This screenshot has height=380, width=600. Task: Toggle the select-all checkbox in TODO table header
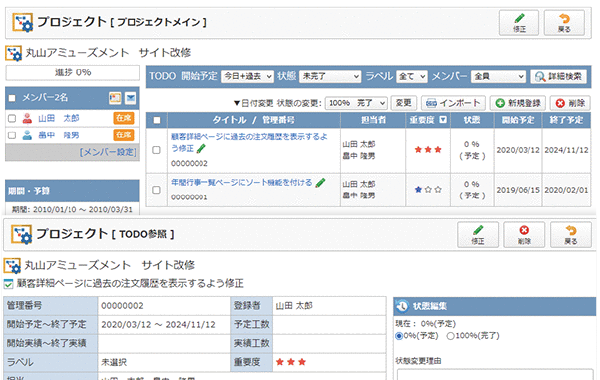click(157, 120)
